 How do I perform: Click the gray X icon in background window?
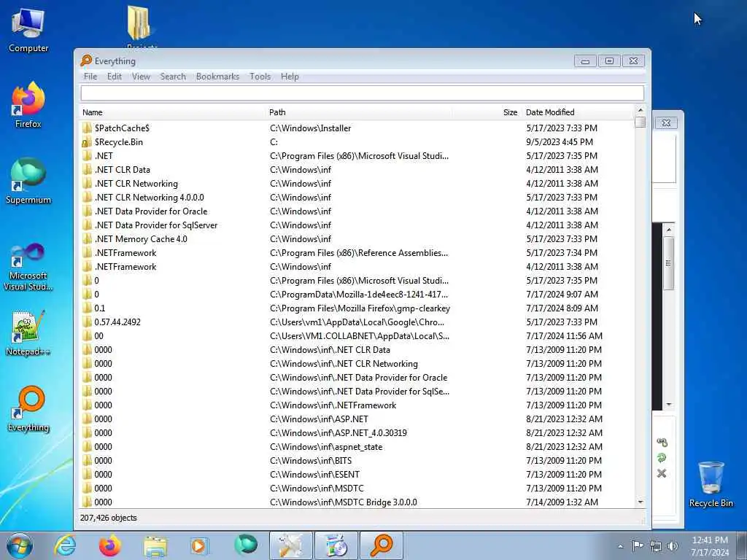point(662,473)
